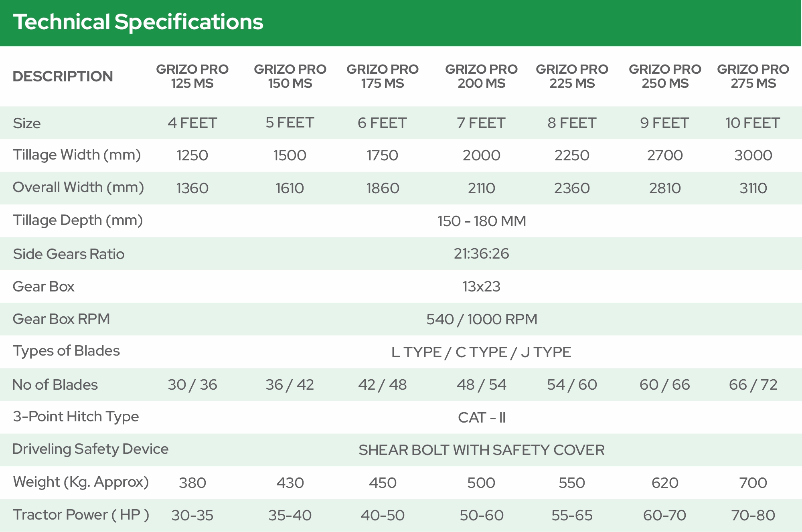
Task: Click overall width value 1860
Action: click(x=383, y=188)
